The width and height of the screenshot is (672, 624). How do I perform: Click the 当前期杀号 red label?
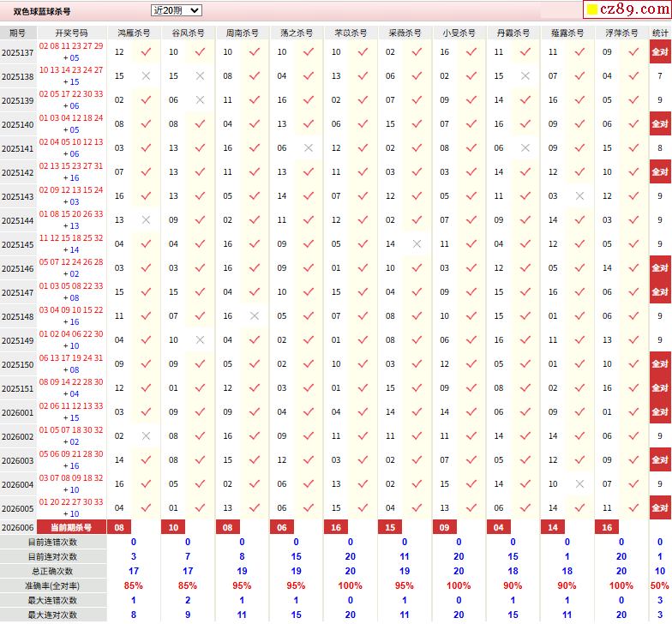coord(70,527)
